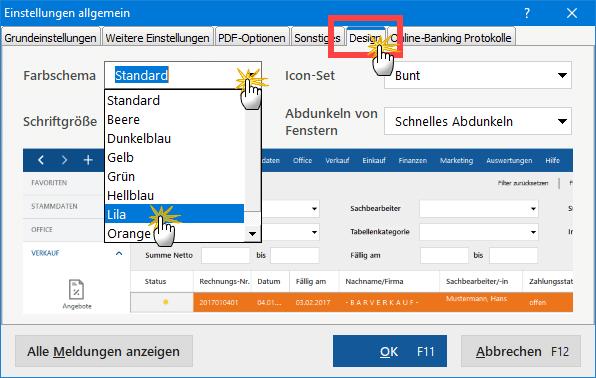
Task: Click the Summe Netto input field
Action: (225, 255)
